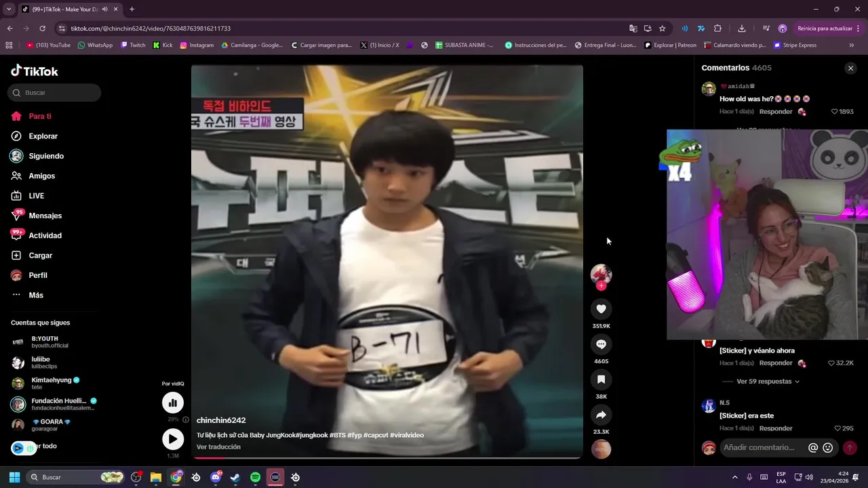Screen dimensions: 868x488
Task: Open chinchin6242 profile from video caption
Action: coord(221,420)
